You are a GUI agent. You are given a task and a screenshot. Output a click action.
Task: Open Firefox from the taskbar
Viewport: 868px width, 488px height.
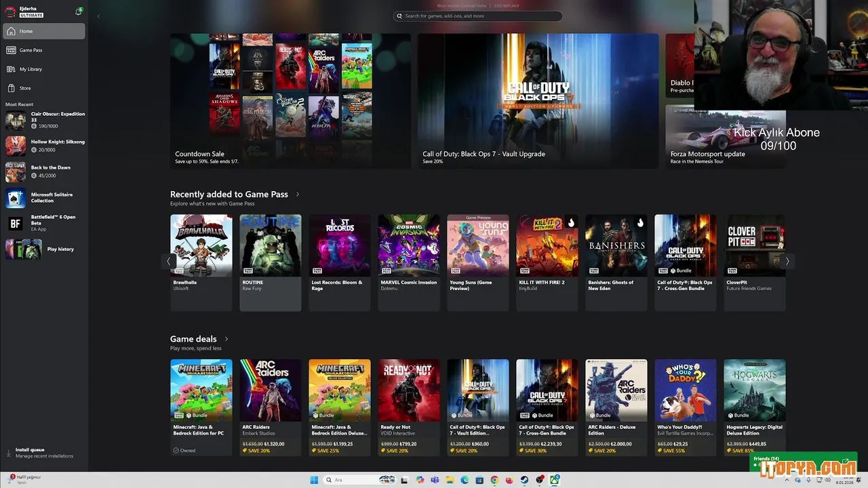tap(509, 480)
